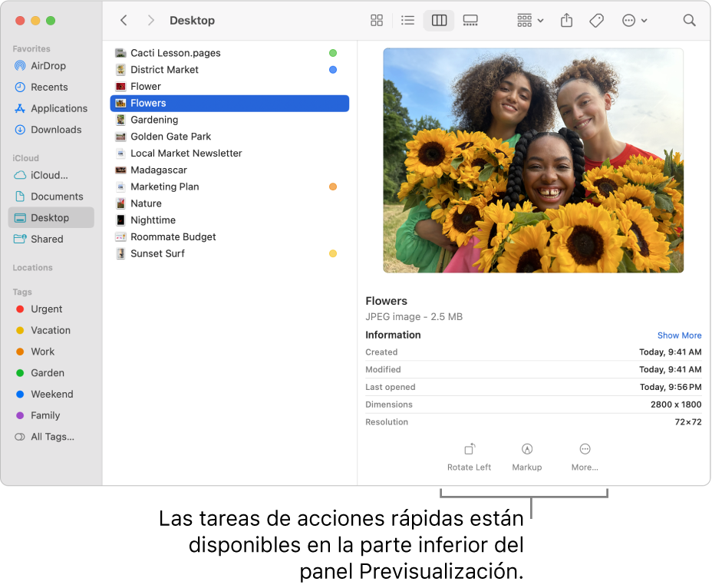Switch to column view
Screen dimensions: 712x588
pyautogui.click(x=439, y=21)
